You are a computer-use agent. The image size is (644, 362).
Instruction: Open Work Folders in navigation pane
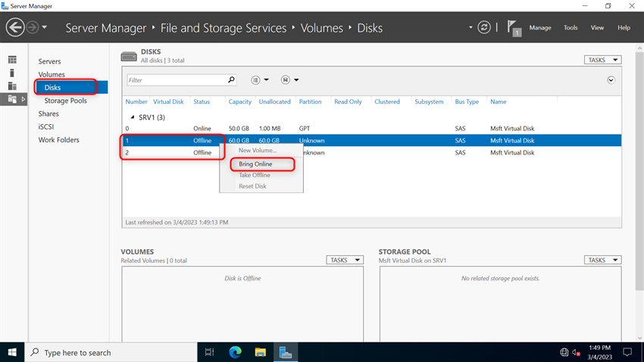[59, 140]
